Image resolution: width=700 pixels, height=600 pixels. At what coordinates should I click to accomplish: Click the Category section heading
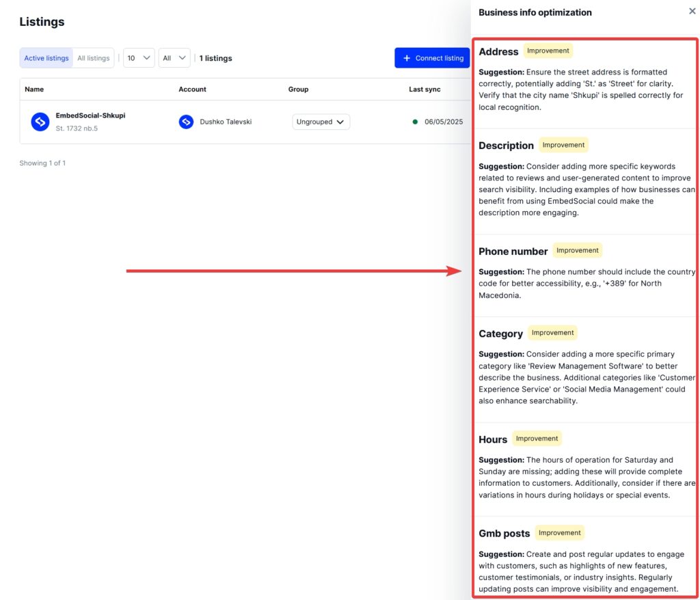click(501, 333)
